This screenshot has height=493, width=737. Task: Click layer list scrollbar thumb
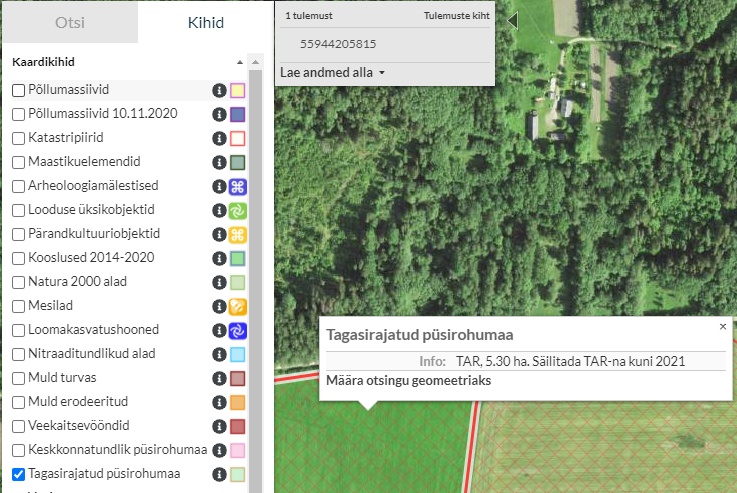255,281
